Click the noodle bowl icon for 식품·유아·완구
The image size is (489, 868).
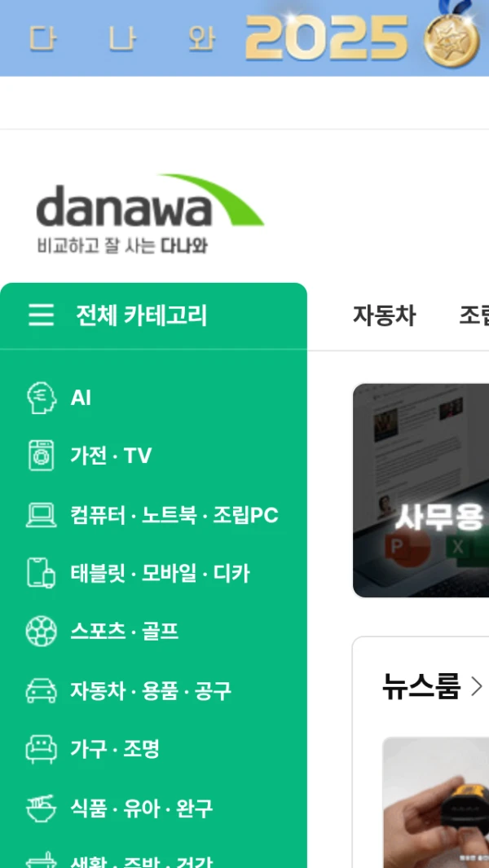tap(42, 808)
